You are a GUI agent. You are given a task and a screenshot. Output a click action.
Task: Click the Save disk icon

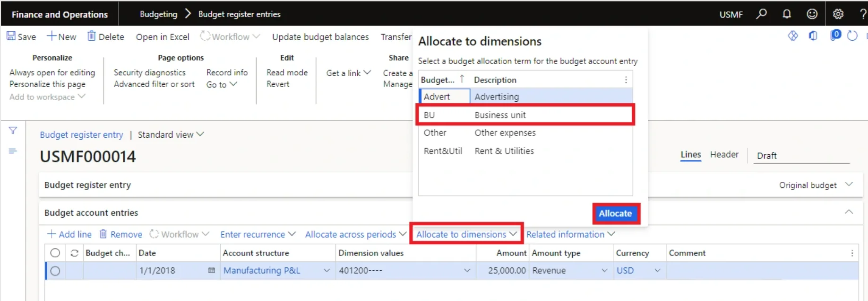(11, 36)
